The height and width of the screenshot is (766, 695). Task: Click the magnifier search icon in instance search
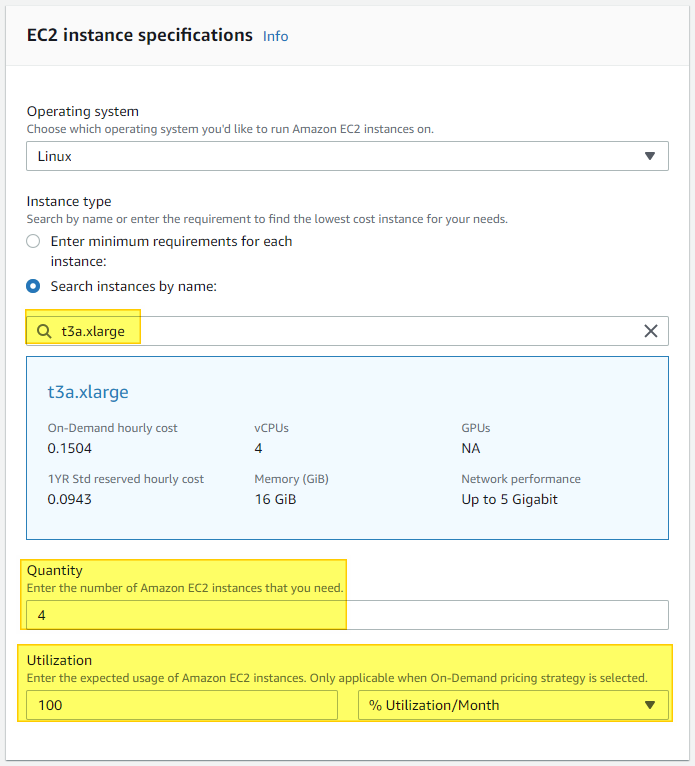tap(44, 331)
